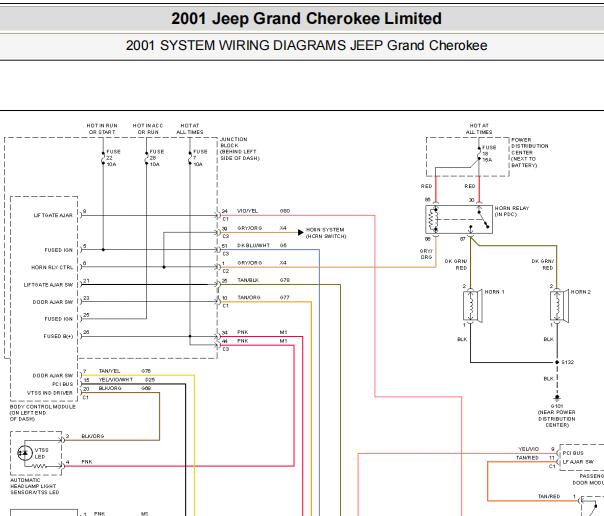Click the 'S122' splice label

pos(567,362)
